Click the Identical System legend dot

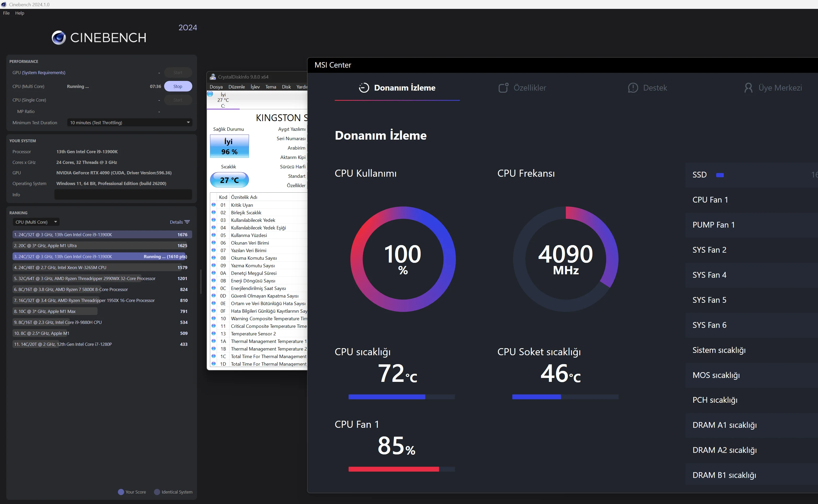157,492
